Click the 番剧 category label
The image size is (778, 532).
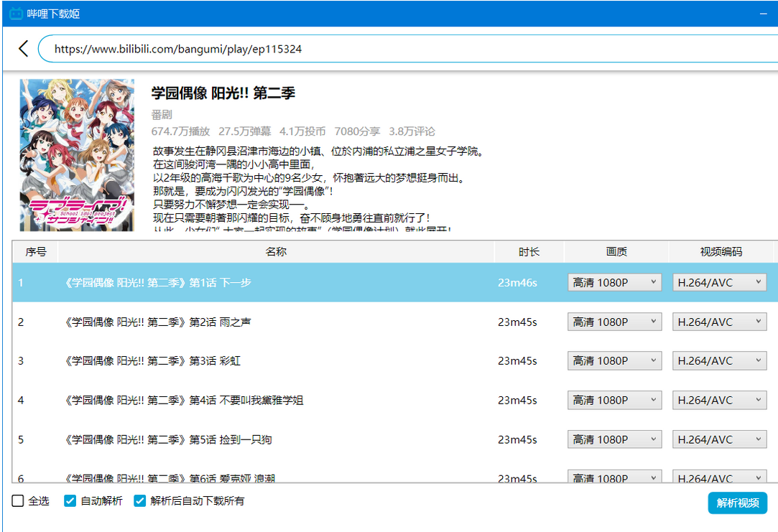(x=162, y=115)
